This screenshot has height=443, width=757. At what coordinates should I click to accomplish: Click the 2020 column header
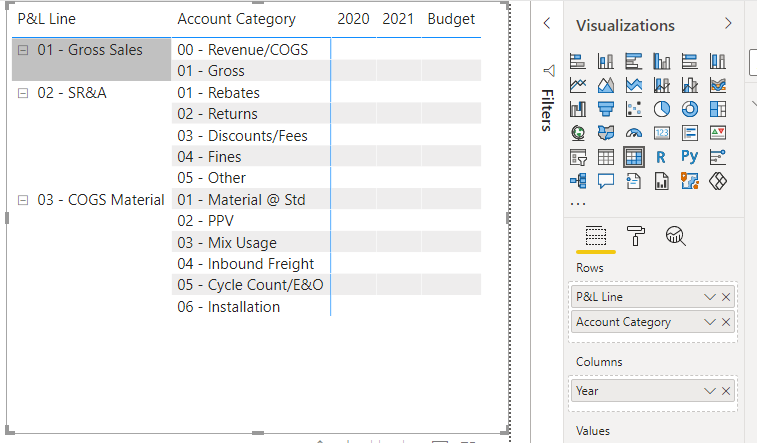353,19
